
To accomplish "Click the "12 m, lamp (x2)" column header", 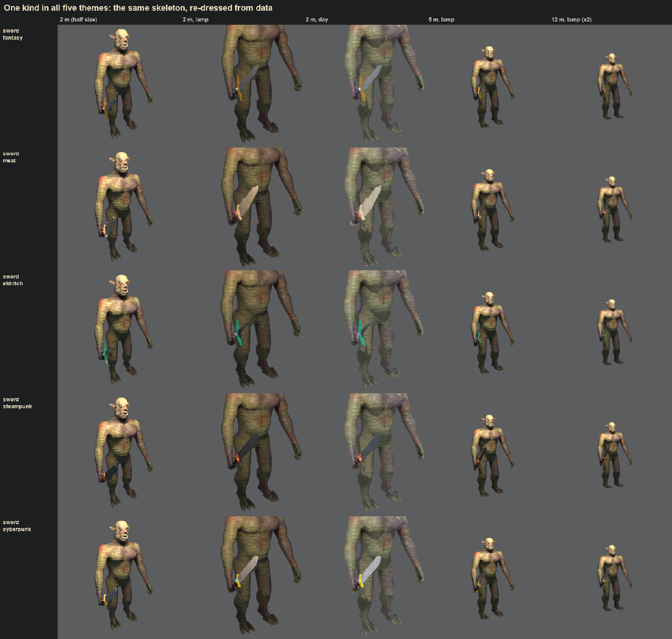I will [572, 20].
